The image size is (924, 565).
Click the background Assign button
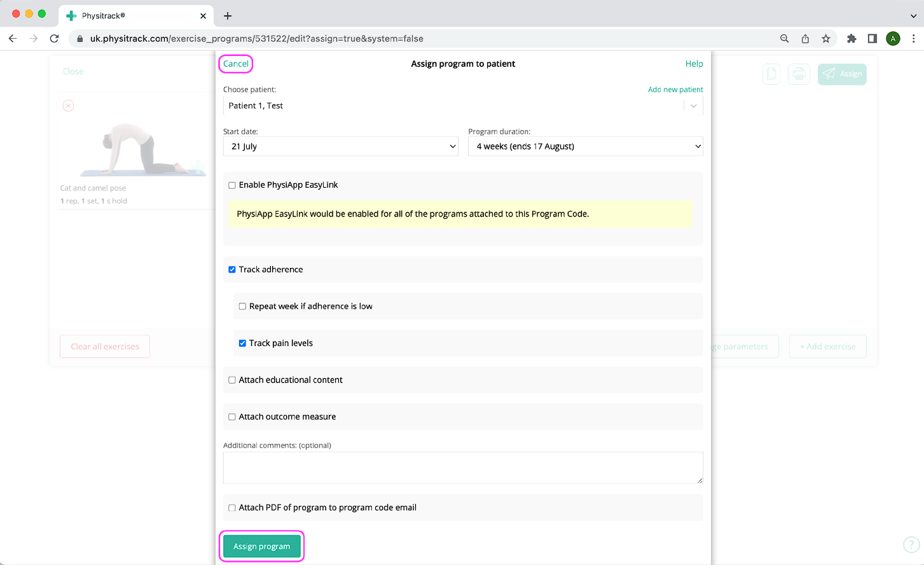click(842, 74)
